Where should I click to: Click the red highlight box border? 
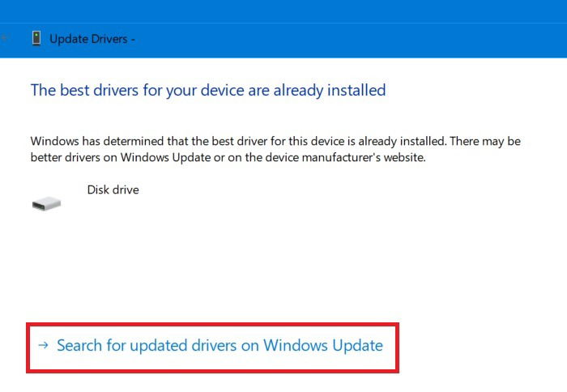[212, 325]
